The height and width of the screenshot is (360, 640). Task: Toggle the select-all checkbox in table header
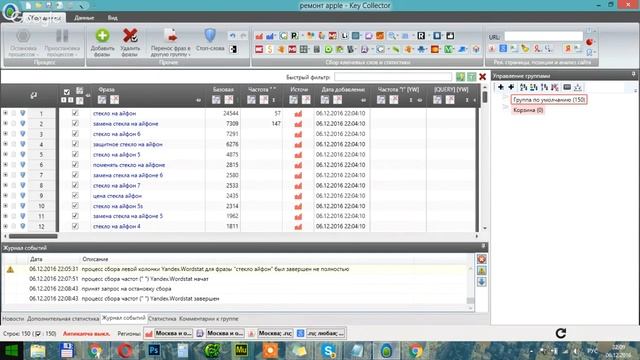point(67,92)
